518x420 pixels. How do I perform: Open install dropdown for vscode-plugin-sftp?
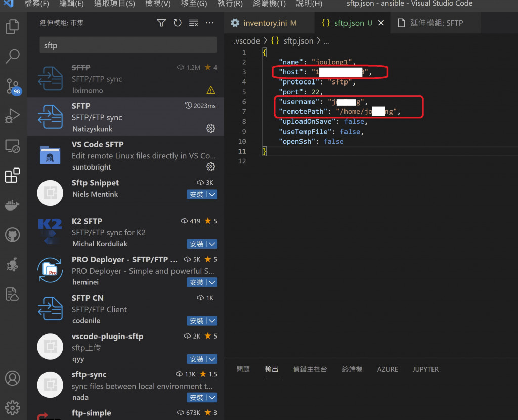tap(212, 359)
